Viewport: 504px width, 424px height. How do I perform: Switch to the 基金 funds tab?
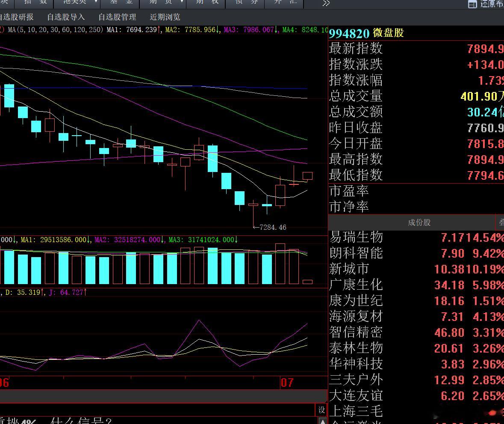pos(121,3)
